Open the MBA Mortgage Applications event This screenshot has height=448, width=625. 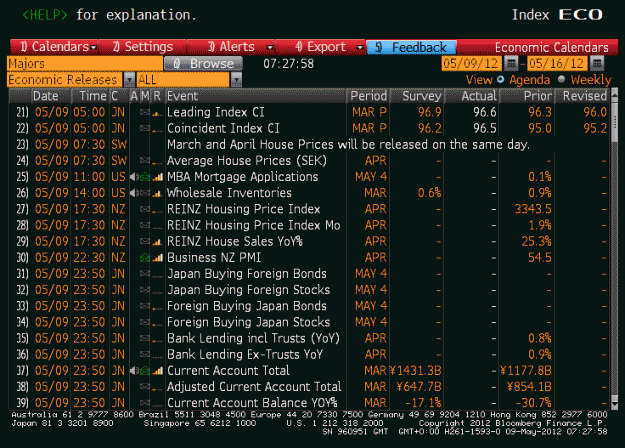pyautogui.click(x=242, y=177)
